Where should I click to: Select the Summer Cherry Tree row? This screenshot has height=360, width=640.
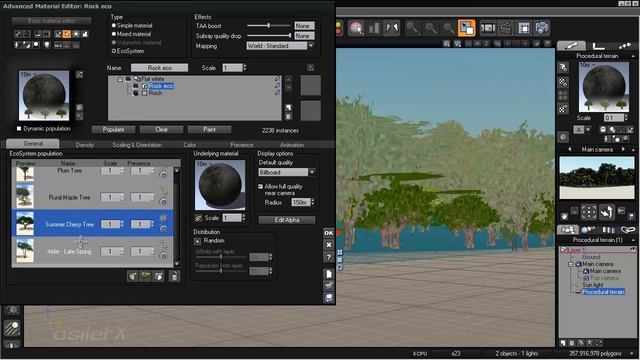coord(93,223)
